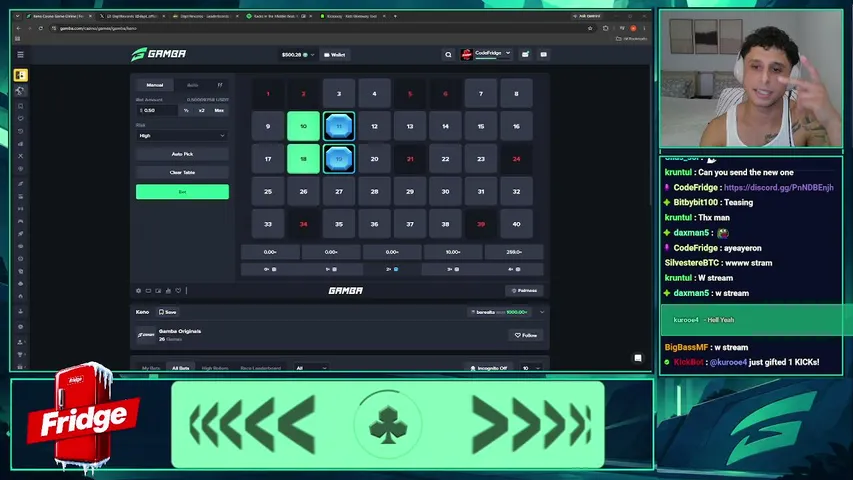Click the hotkeys icon beside Auto tab
The width and height of the screenshot is (853, 480).
tap(220, 85)
